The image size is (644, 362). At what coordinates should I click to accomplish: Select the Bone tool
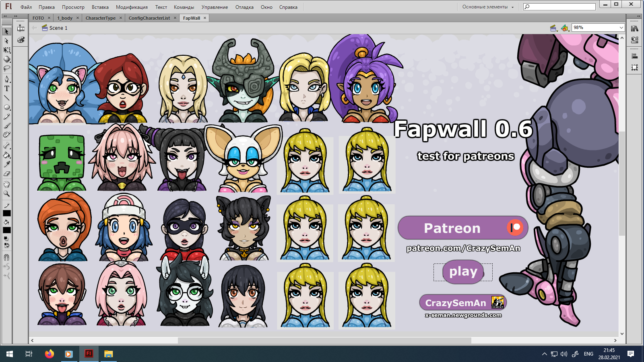click(x=7, y=146)
